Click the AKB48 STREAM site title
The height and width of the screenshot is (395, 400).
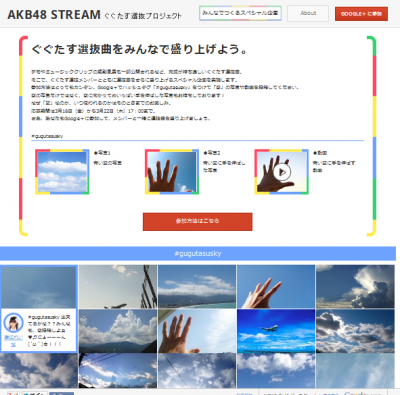(54, 15)
